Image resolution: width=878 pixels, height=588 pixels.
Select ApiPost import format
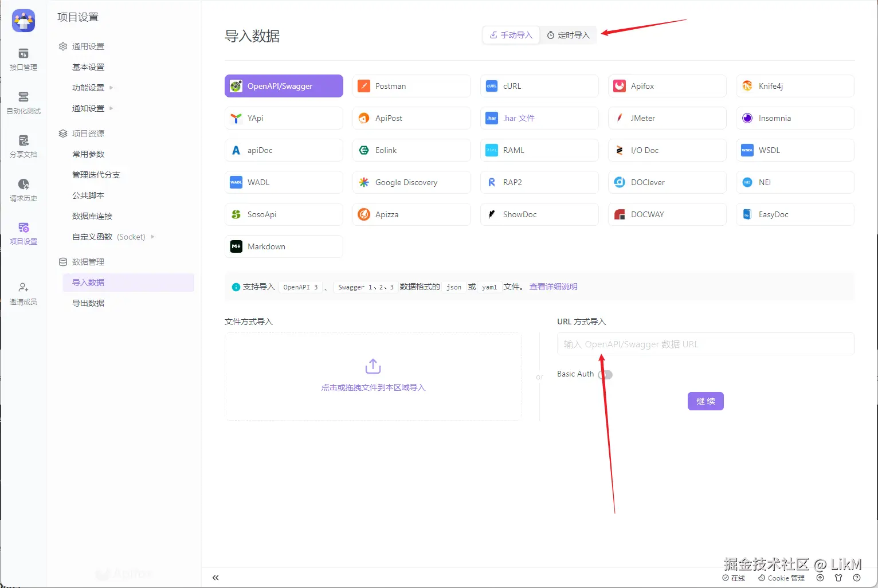point(411,118)
